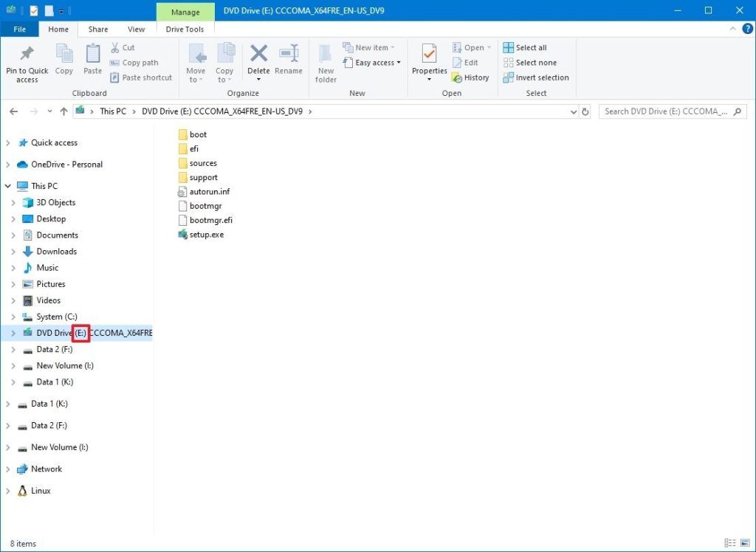Click Copy path in the ribbon
Image resolution: width=756 pixels, height=552 pixels.
click(x=134, y=62)
